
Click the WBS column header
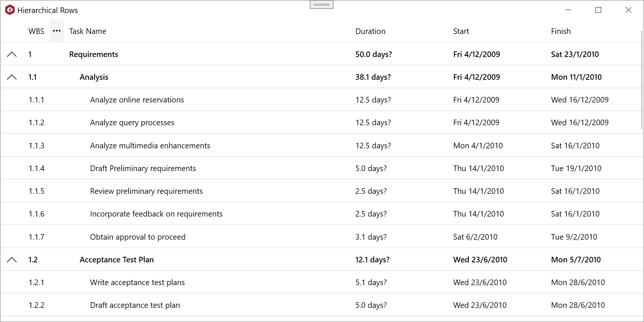[36, 31]
